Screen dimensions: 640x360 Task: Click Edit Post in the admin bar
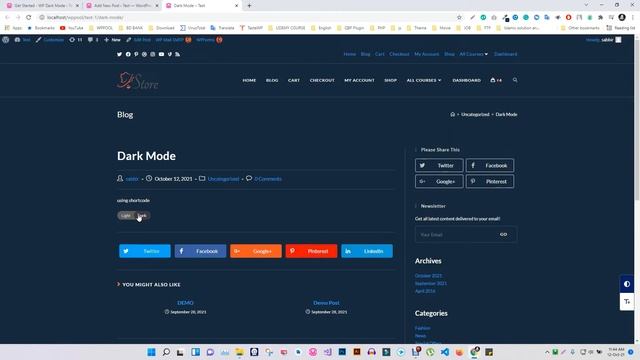pos(138,40)
